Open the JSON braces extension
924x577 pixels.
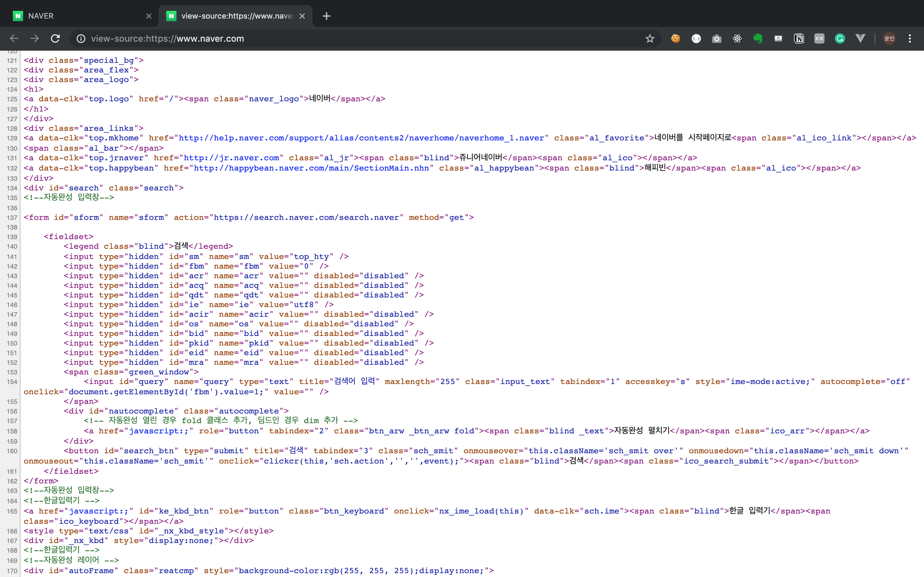696,38
